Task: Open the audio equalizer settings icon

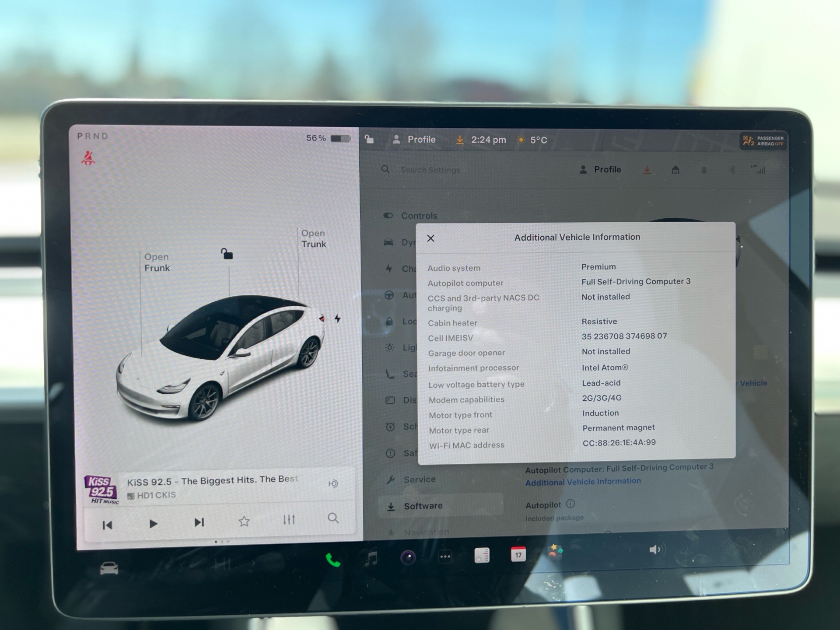Action: (289, 520)
